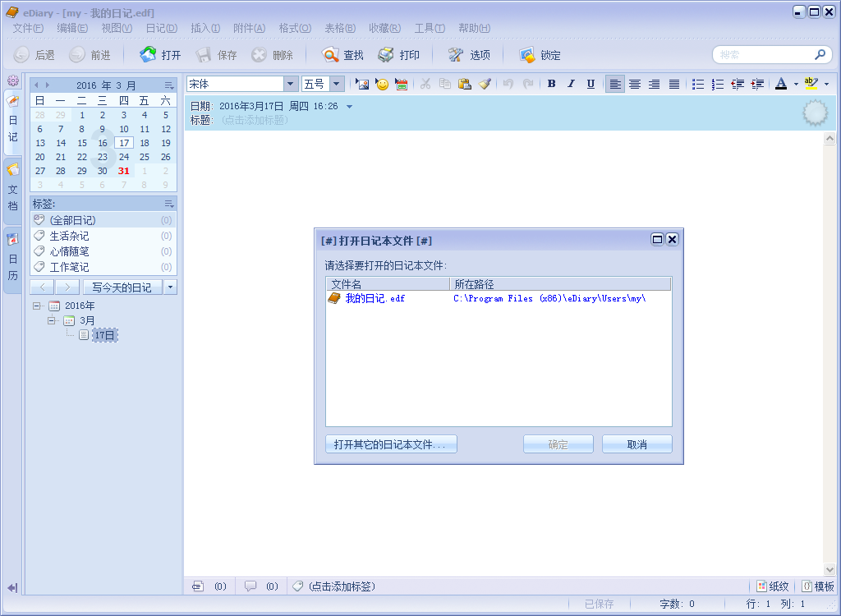Open the font size dropdown (五号)
The width and height of the screenshot is (841, 616).
tap(336, 84)
